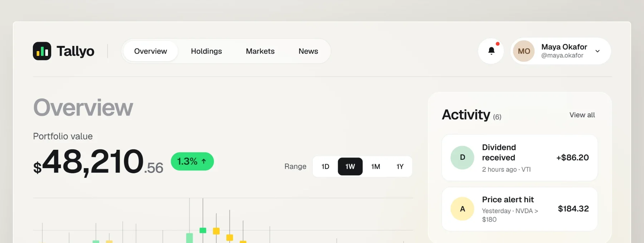Open the Price alert hit activity item

pos(519,209)
